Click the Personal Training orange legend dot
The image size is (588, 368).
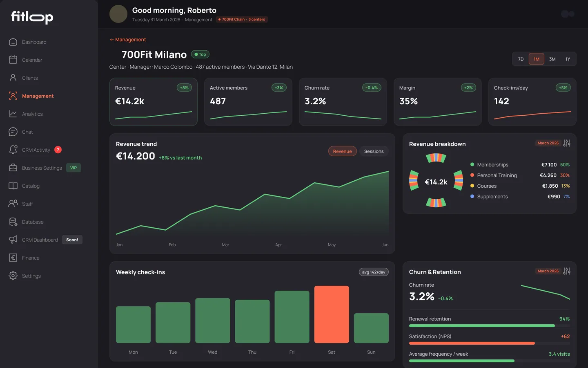coord(472,175)
